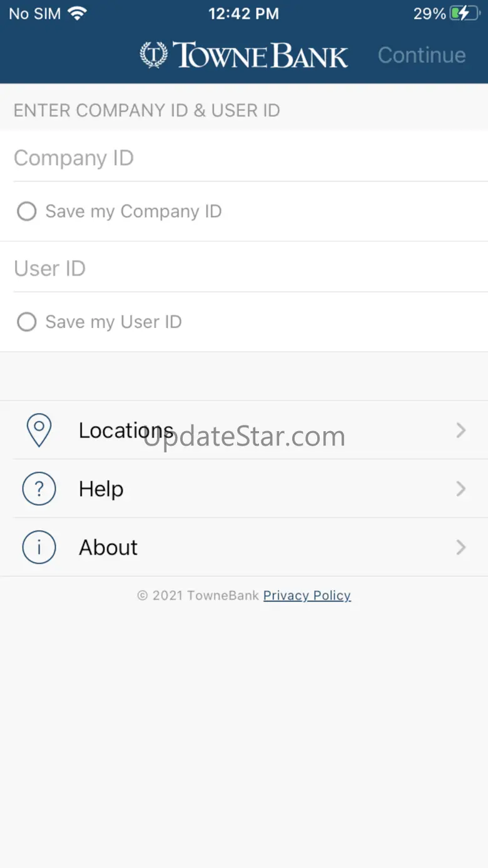
Task: Tap the Locations map pin icon
Action: coord(39,430)
